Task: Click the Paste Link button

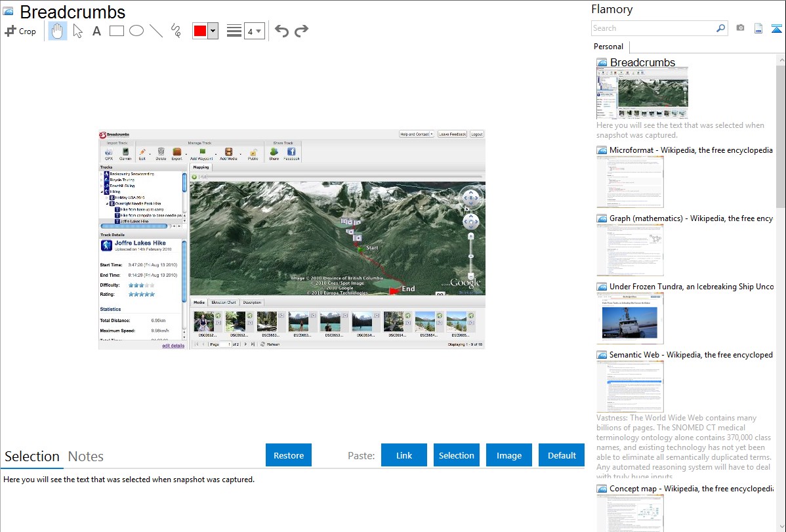Action: tap(404, 455)
